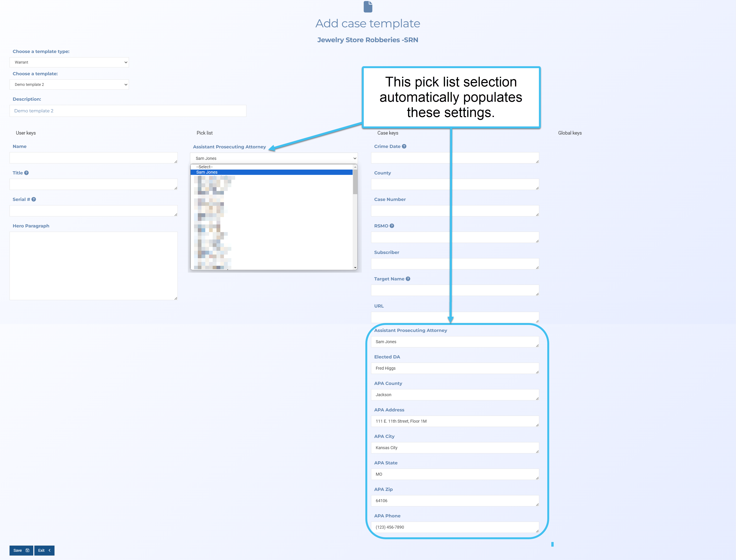Click the Case Number input field
This screenshot has height=560, width=736.
click(x=455, y=211)
